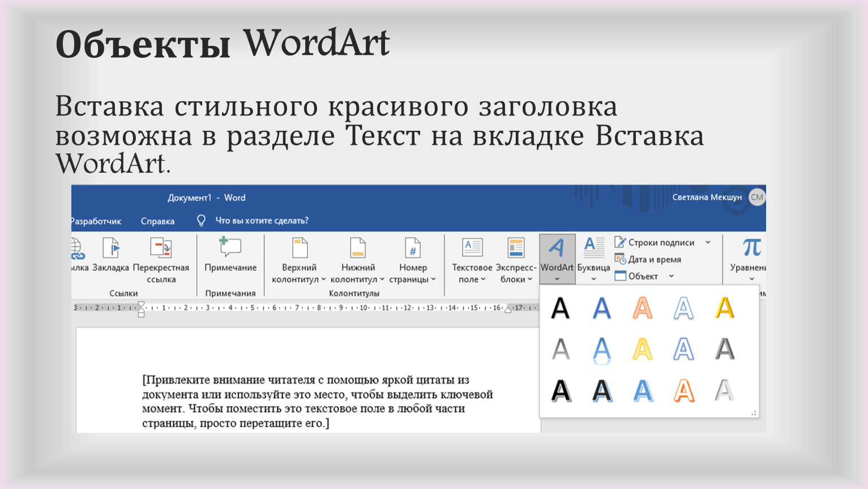Choose the orange outlined WordArt style, first row
Viewport: 868px width, 489px height.
pyautogui.click(x=643, y=308)
